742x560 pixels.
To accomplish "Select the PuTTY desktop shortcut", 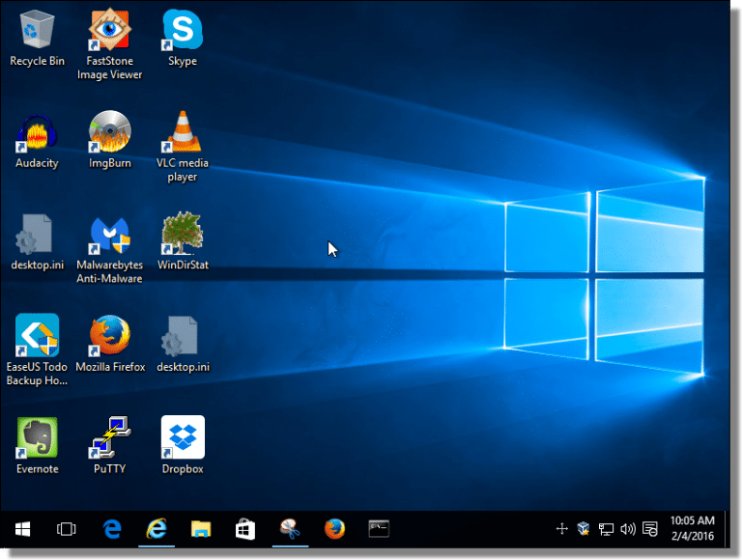I will 110,445.
